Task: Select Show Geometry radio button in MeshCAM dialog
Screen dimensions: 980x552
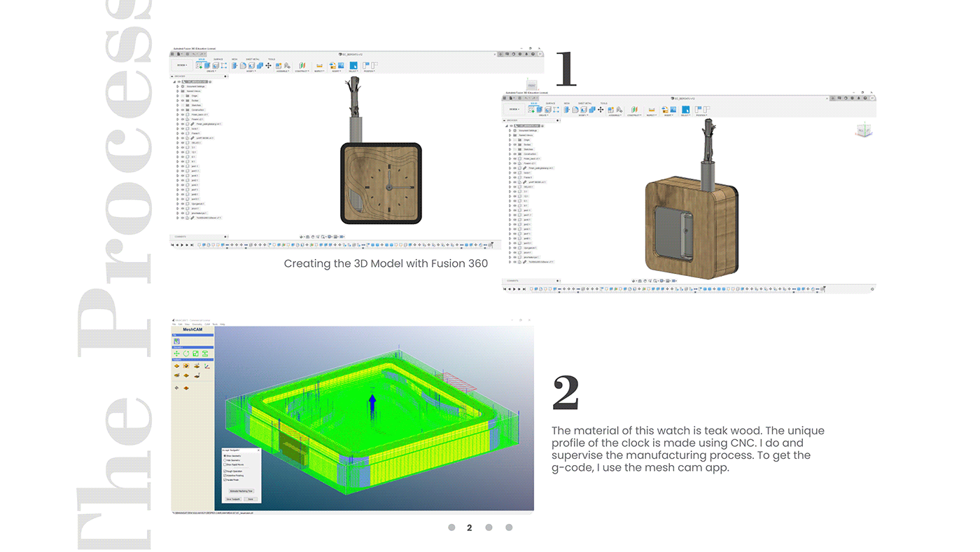Action: pos(225,456)
